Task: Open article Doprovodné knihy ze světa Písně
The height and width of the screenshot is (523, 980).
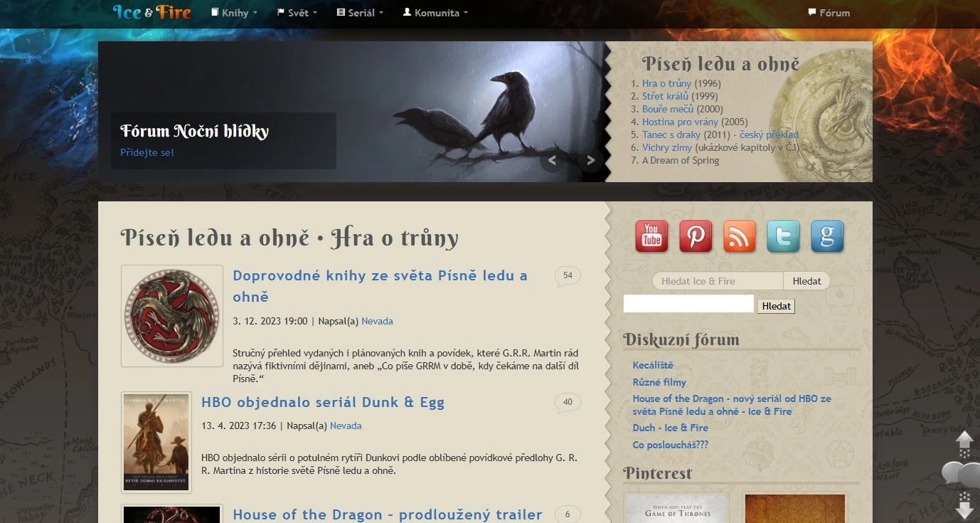Action: pyautogui.click(x=380, y=286)
